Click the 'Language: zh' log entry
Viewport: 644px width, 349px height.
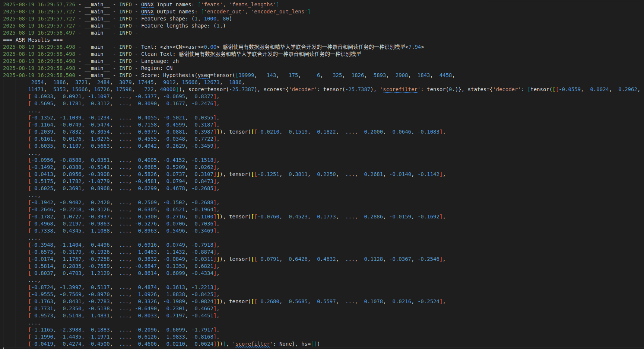pyautogui.click(x=160, y=61)
